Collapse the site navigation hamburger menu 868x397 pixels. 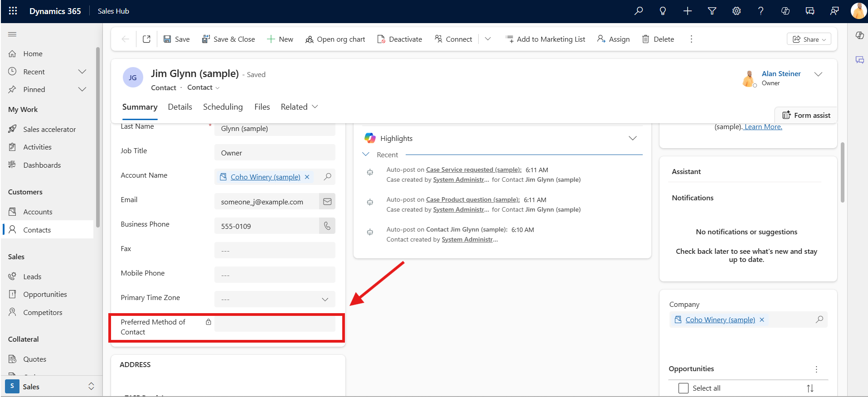(12, 34)
